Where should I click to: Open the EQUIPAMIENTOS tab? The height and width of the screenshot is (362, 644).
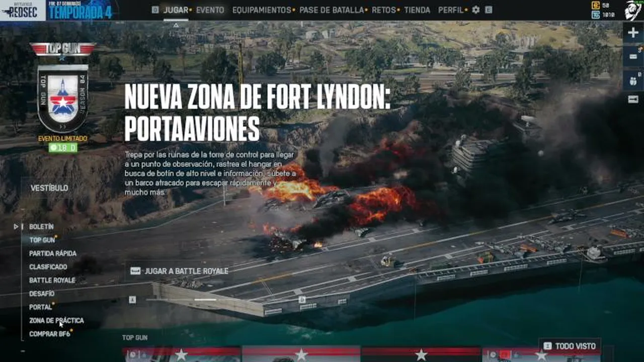point(262,10)
